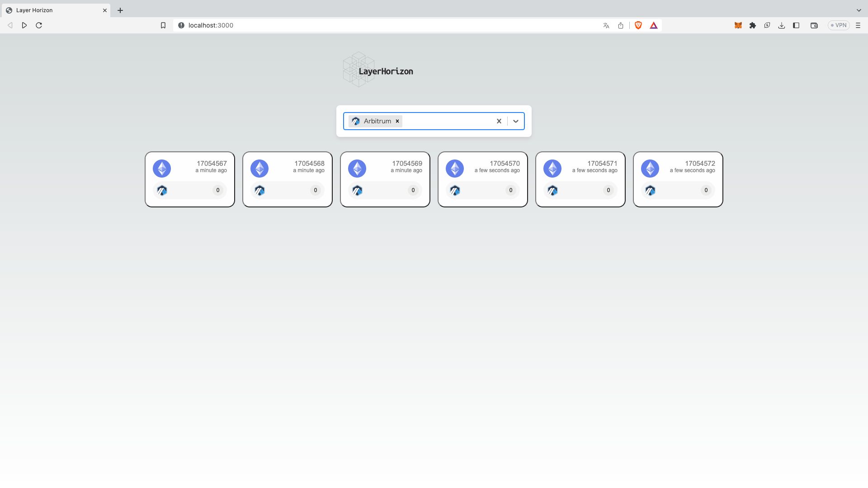This screenshot has width=868, height=488.
Task: Click the VPN button
Action: coord(839,25)
